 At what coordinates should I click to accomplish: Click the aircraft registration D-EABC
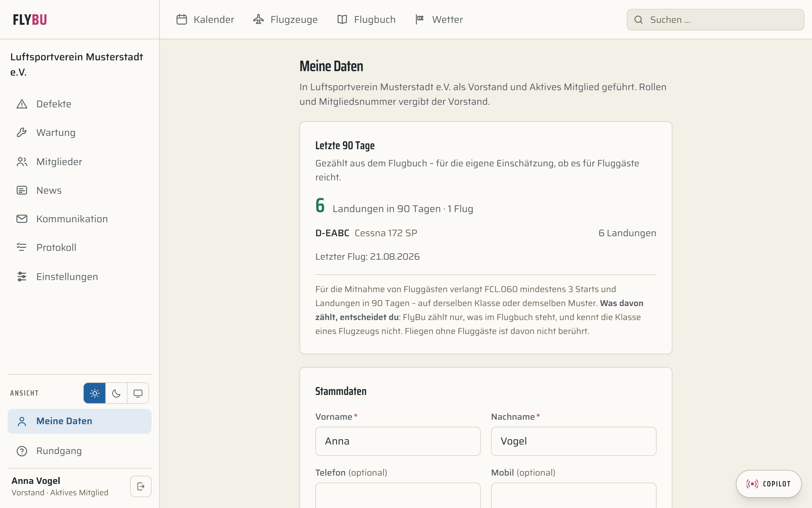(x=332, y=233)
